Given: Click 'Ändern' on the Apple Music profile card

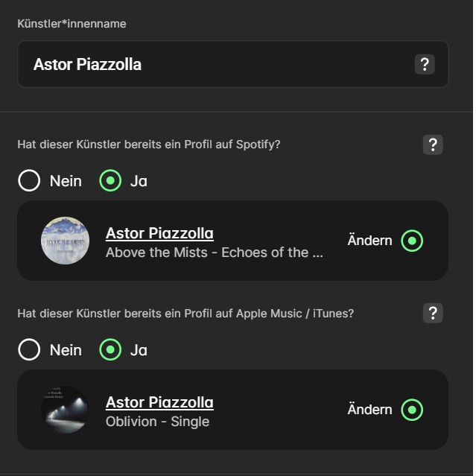Looking at the screenshot, I should click(x=369, y=410).
